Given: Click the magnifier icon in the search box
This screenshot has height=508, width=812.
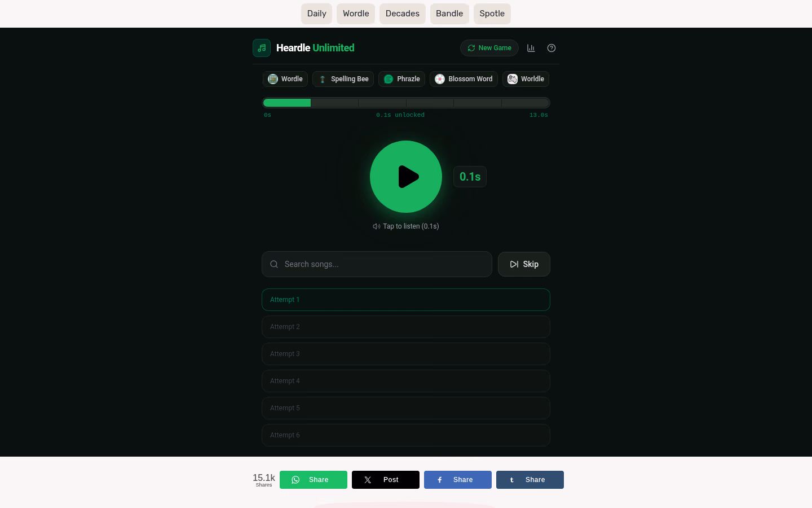Looking at the screenshot, I should coord(274,264).
